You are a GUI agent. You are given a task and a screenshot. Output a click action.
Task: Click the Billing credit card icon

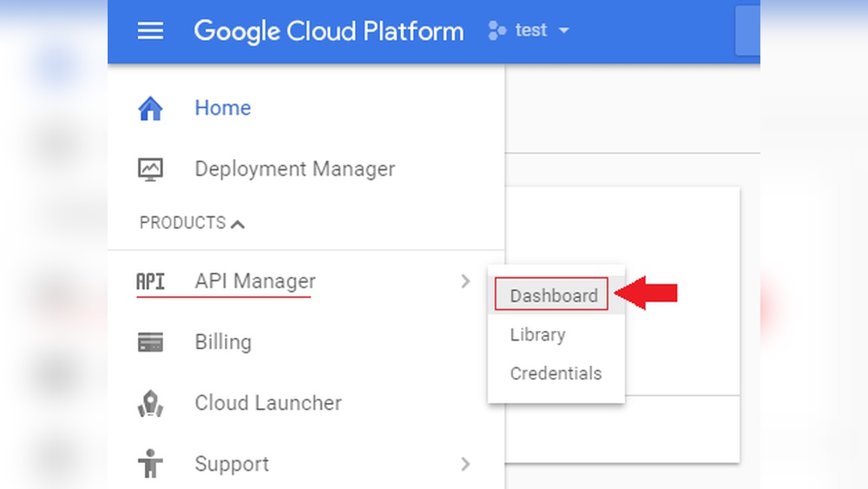click(x=150, y=342)
